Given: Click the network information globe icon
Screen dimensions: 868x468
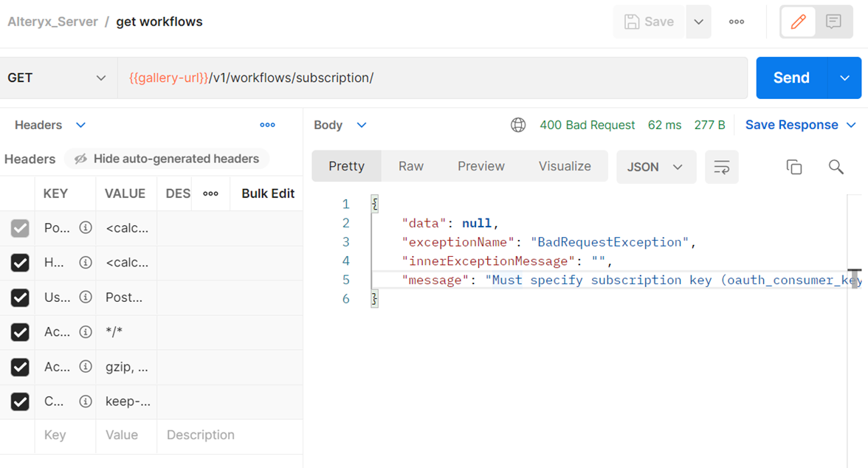Looking at the screenshot, I should [518, 125].
